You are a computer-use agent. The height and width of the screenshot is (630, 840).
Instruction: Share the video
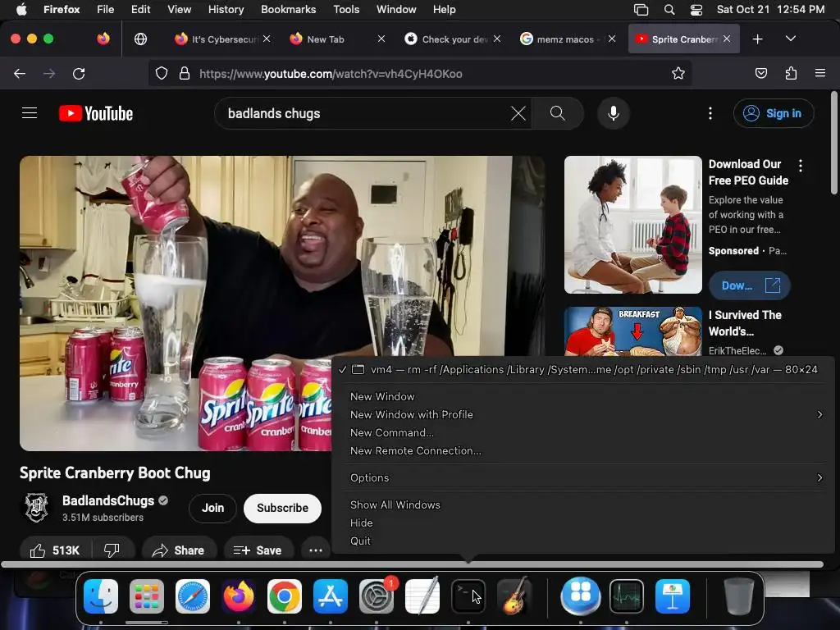[179, 550]
